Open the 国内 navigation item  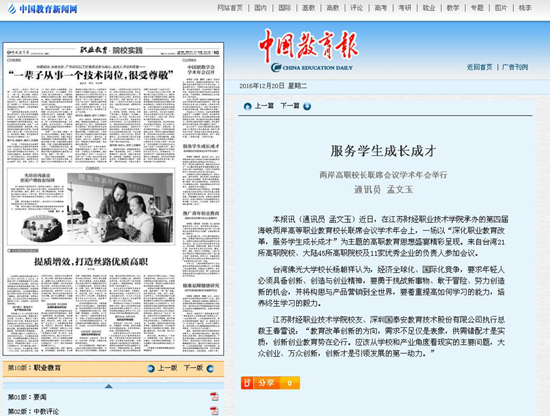point(260,8)
